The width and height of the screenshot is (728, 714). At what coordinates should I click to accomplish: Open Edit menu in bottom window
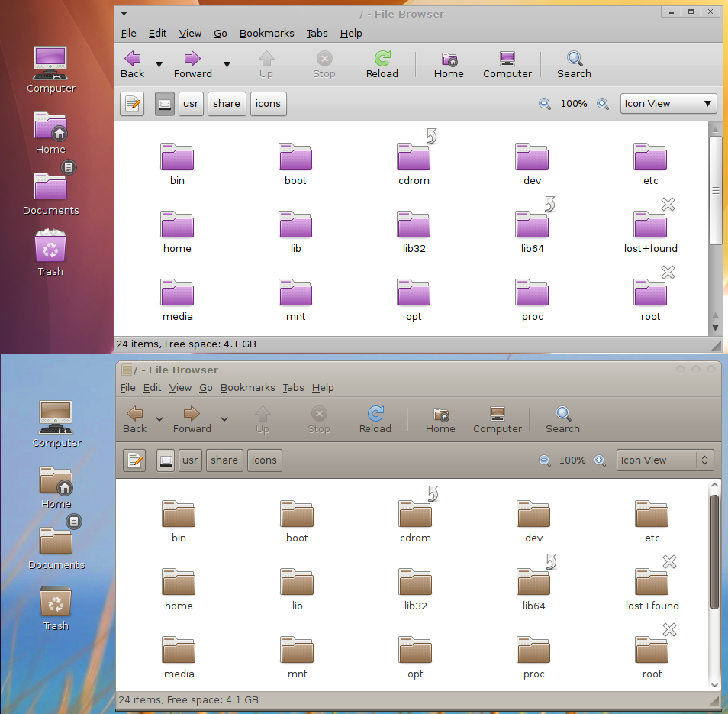coord(153,387)
